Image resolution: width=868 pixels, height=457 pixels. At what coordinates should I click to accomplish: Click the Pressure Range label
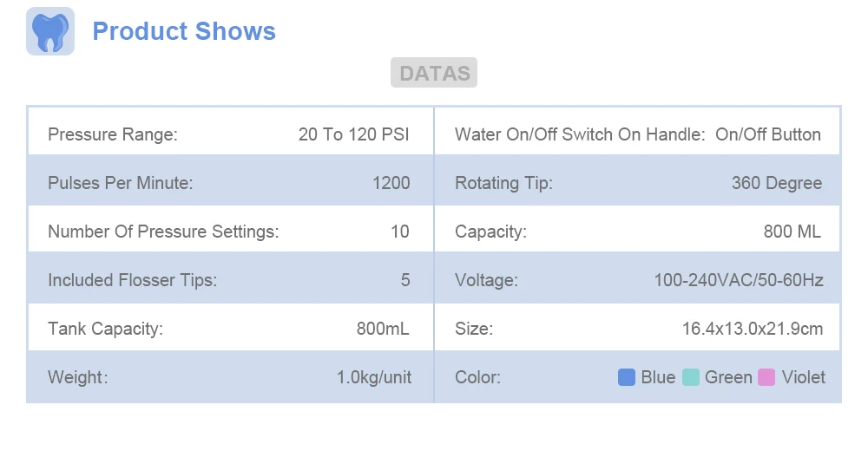(x=113, y=134)
